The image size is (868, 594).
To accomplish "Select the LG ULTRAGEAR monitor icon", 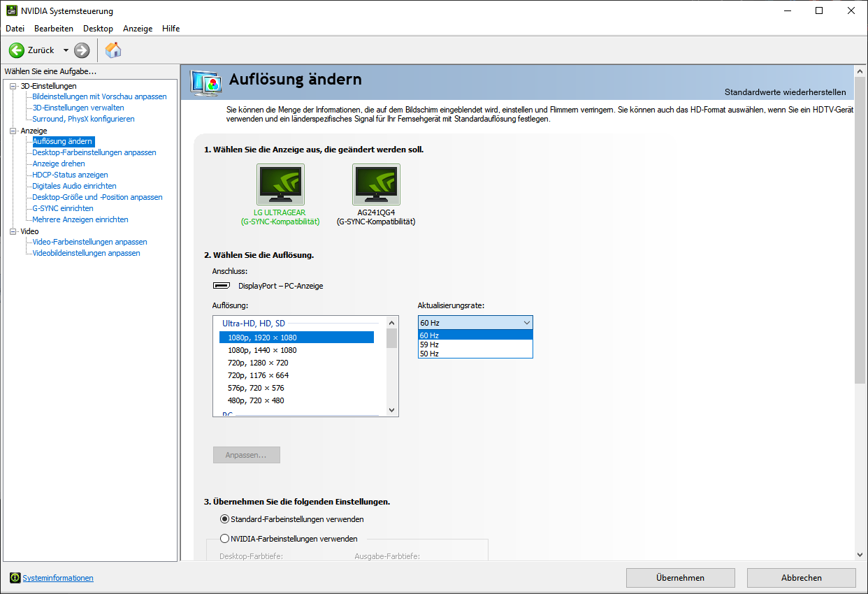I will click(280, 184).
